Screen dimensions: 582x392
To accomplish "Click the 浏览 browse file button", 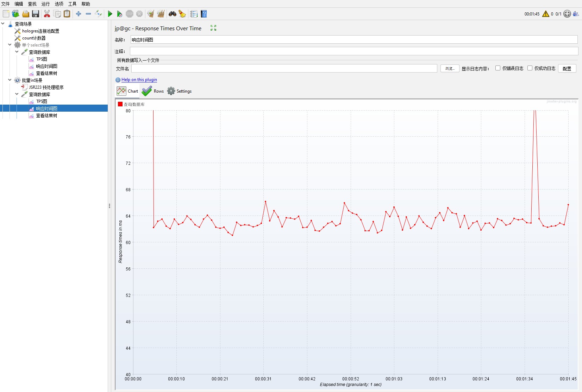I will pyautogui.click(x=450, y=68).
